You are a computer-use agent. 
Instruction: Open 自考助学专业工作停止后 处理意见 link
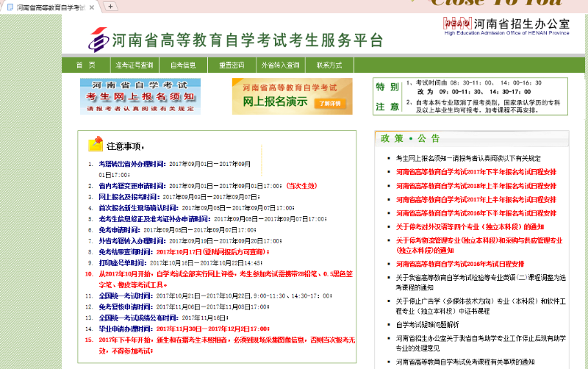(481, 343)
